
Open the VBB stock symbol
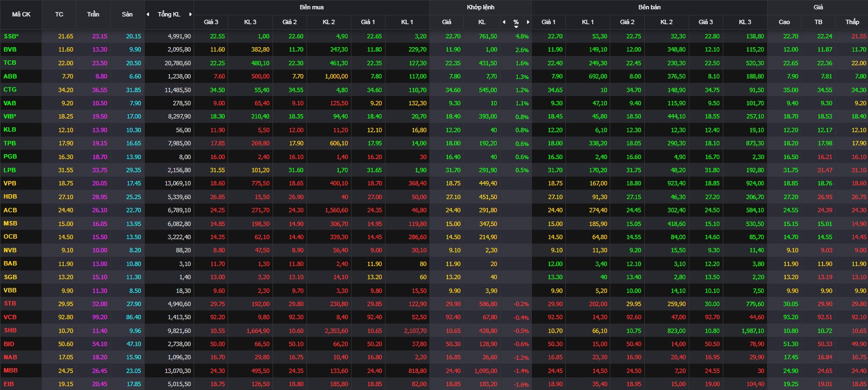(x=10, y=290)
